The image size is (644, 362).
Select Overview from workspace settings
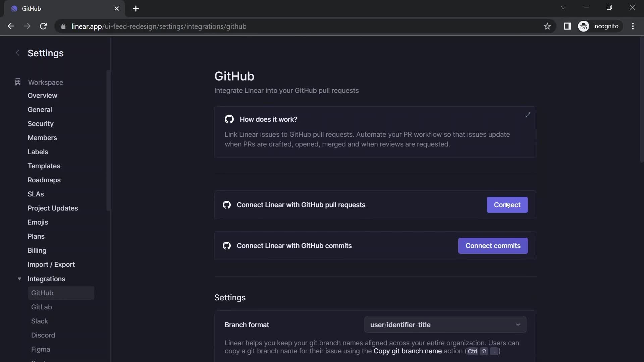[x=43, y=96]
